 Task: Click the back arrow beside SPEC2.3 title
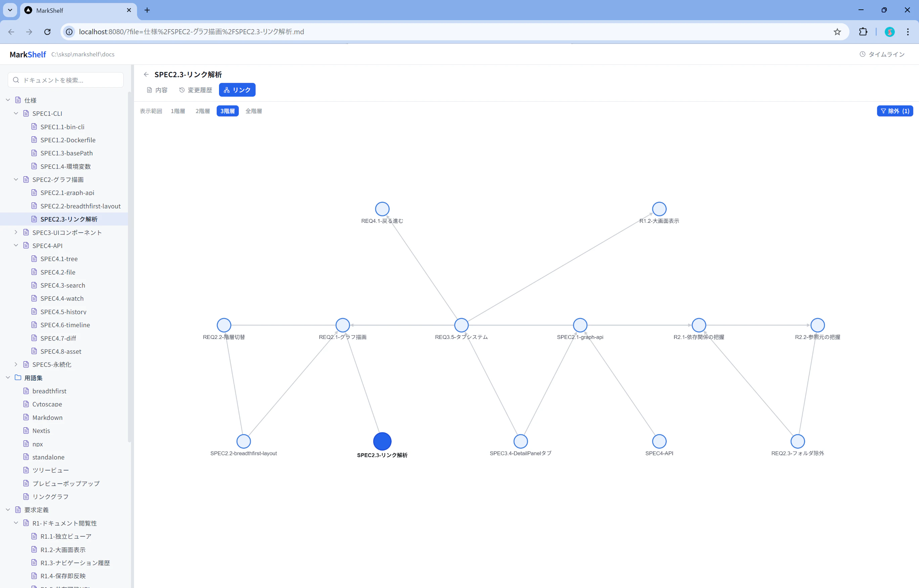pos(146,75)
